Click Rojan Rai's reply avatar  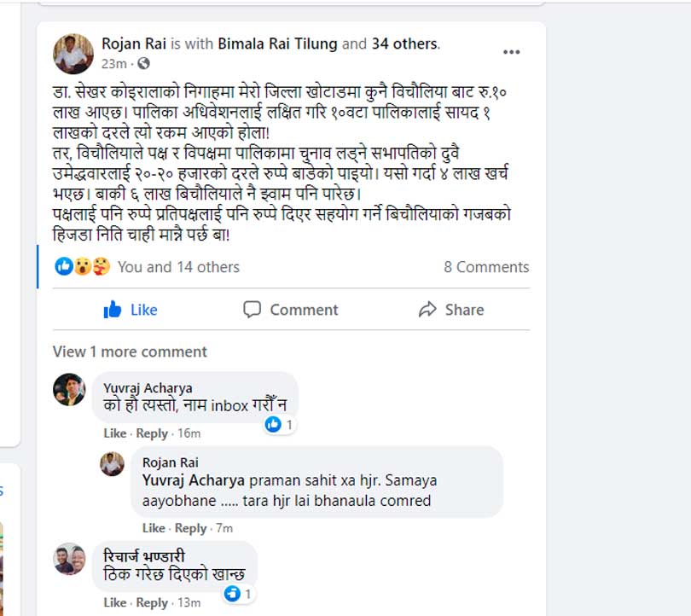tap(112, 463)
